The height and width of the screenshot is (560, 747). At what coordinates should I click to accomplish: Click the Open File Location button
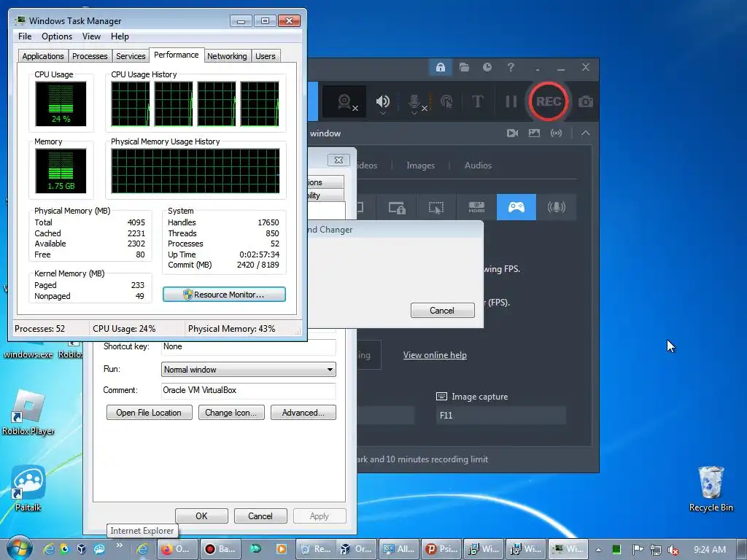(149, 413)
